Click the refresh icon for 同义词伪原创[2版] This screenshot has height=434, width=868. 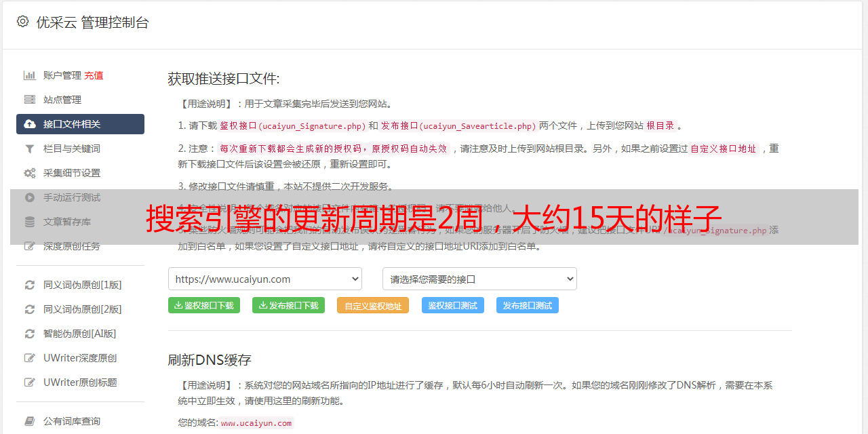pos(30,309)
